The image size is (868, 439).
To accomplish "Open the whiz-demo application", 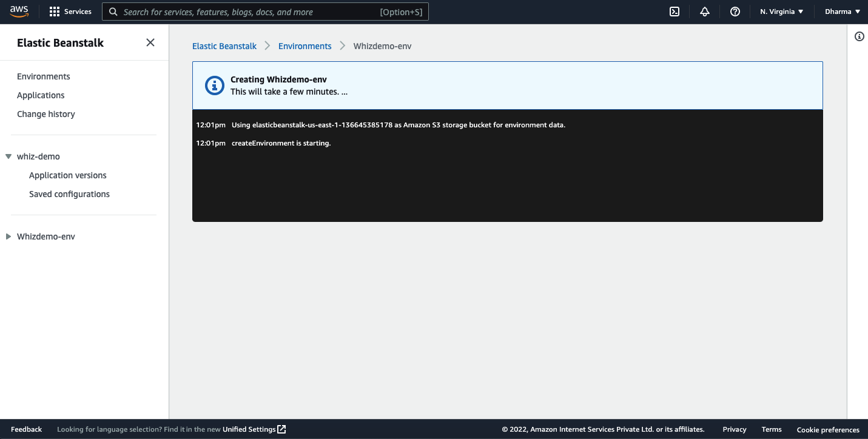I will 38,156.
